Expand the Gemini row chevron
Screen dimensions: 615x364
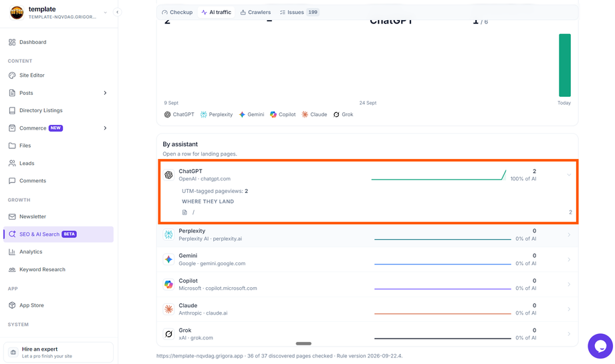pyautogui.click(x=569, y=259)
